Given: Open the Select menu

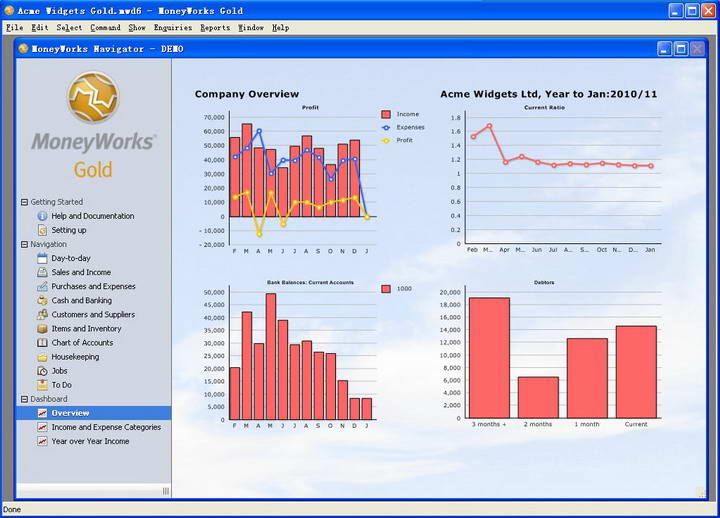Looking at the screenshot, I should 69,28.
